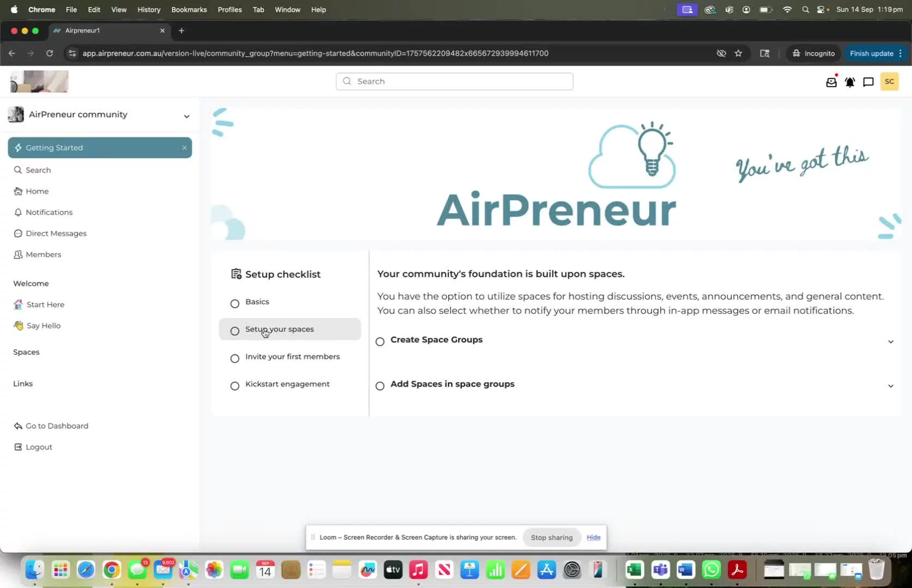The image size is (912, 588).
Task: Open Safari in the Dock
Action: click(86, 570)
